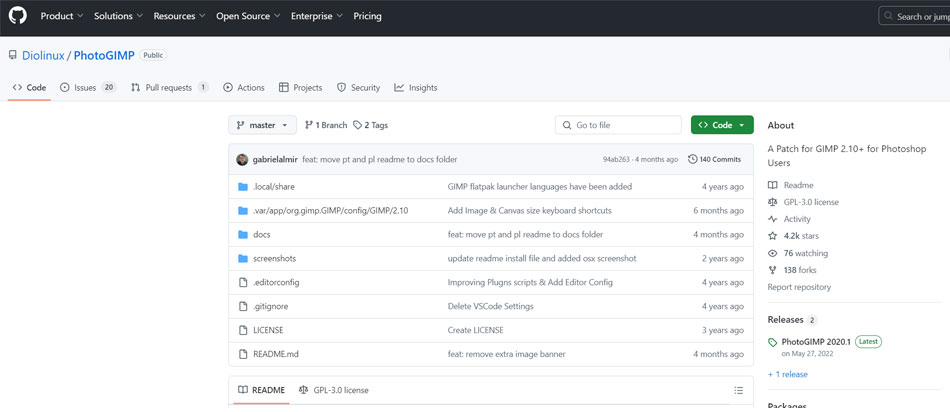View the 4.2k stars link

(793, 236)
